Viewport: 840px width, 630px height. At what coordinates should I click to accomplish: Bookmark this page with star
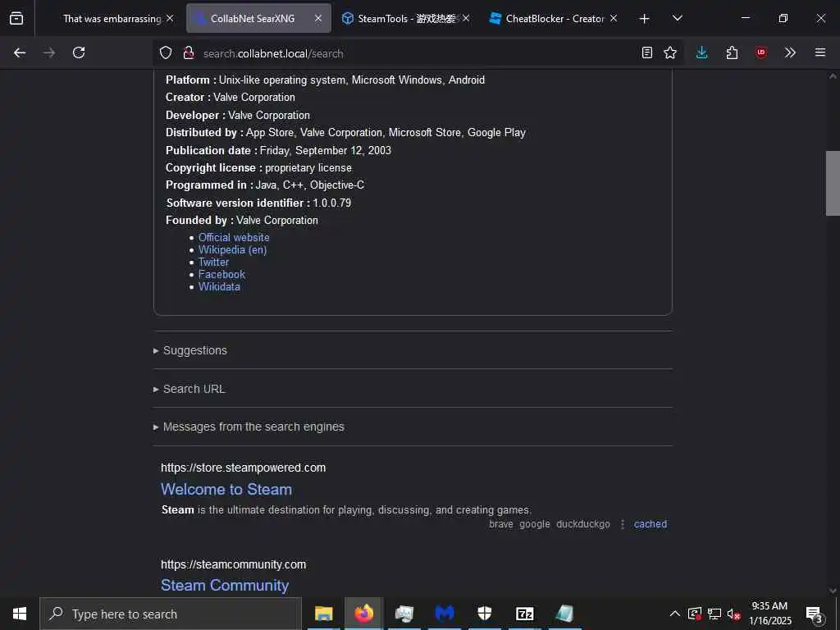[x=670, y=52]
